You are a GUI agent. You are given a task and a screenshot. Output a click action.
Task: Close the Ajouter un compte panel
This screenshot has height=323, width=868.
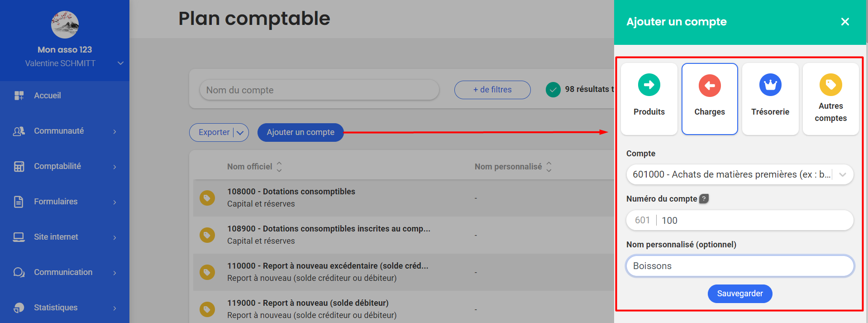[844, 22]
